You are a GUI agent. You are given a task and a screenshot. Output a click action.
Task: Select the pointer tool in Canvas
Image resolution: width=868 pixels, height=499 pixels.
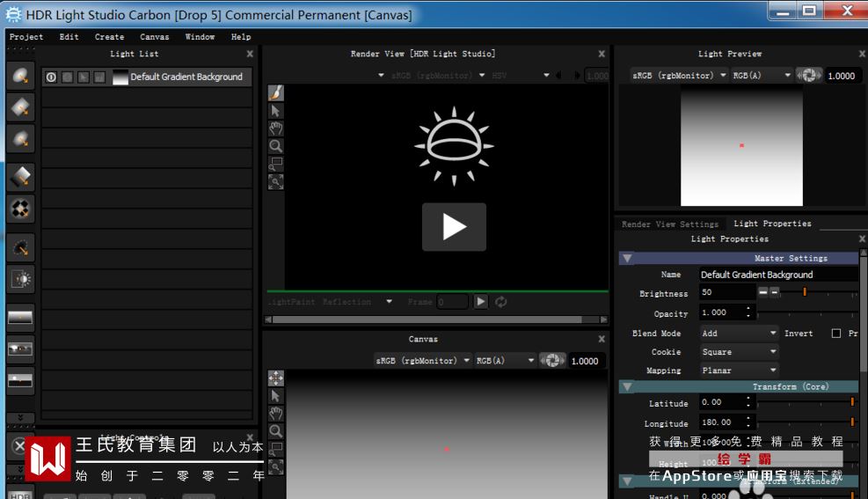(x=275, y=396)
